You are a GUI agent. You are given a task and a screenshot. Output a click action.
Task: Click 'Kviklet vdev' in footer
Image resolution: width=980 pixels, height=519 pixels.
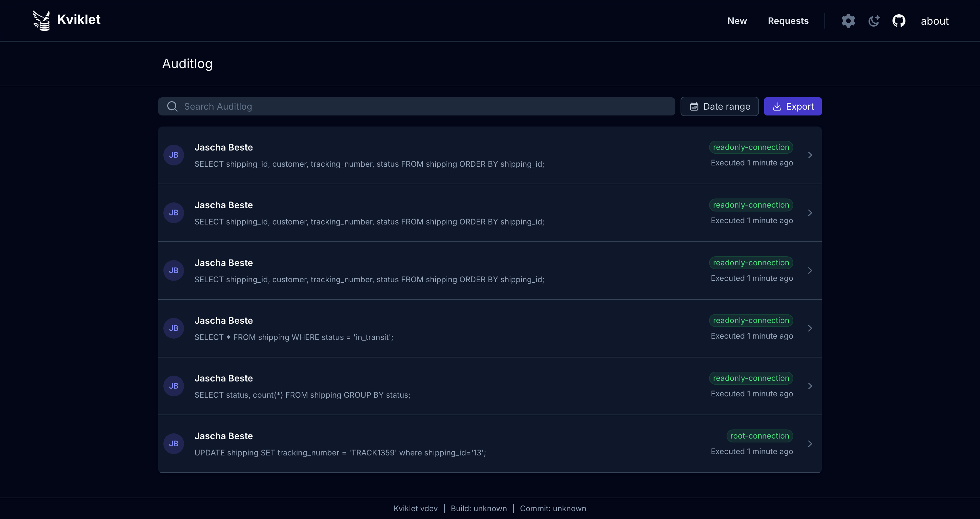click(x=415, y=508)
